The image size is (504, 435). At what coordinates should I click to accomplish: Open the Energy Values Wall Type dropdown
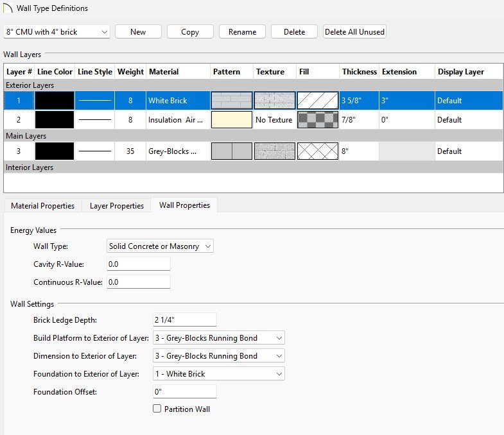click(160, 246)
